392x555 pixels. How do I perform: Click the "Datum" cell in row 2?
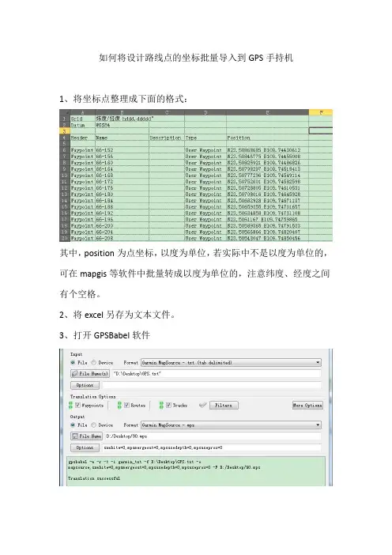(x=82, y=125)
